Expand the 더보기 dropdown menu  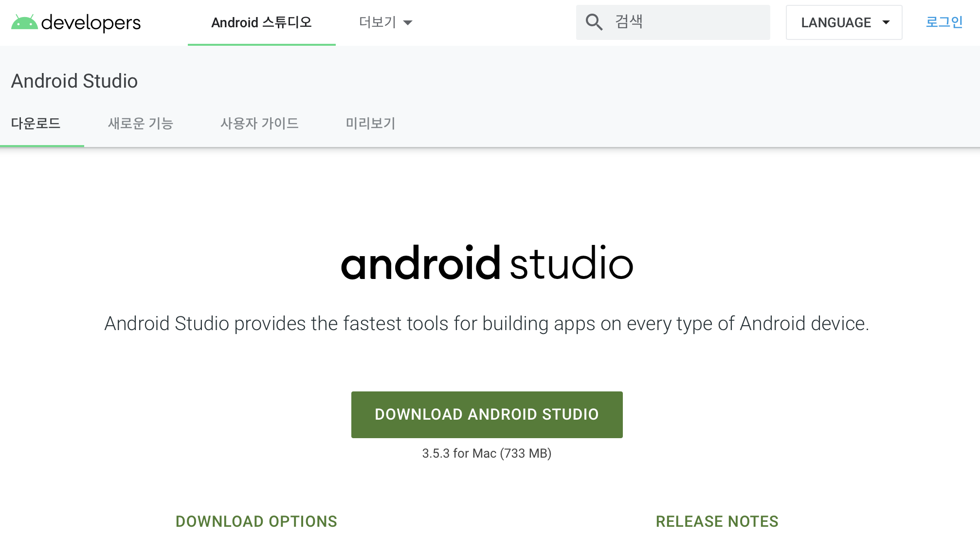[378, 22]
